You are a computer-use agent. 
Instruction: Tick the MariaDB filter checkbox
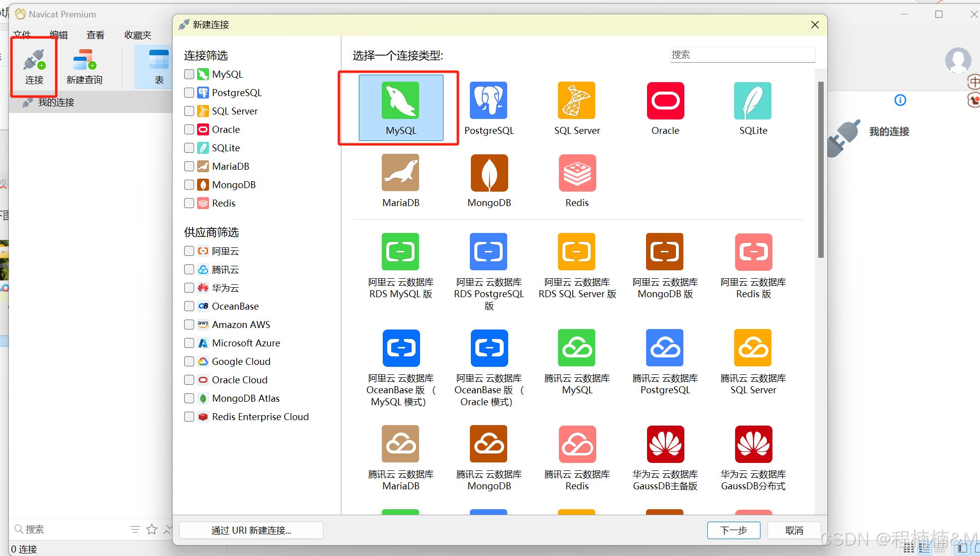pyautogui.click(x=189, y=166)
